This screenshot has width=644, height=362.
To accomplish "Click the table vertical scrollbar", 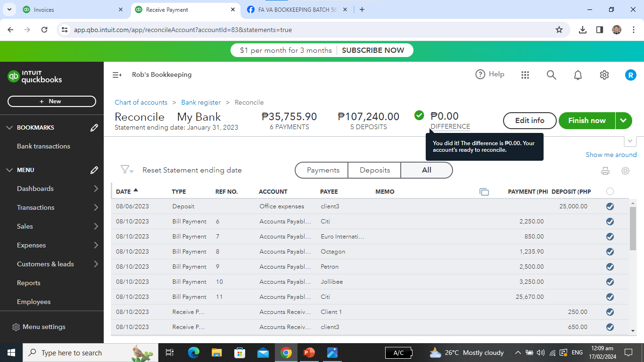I will [x=633, y=229].
